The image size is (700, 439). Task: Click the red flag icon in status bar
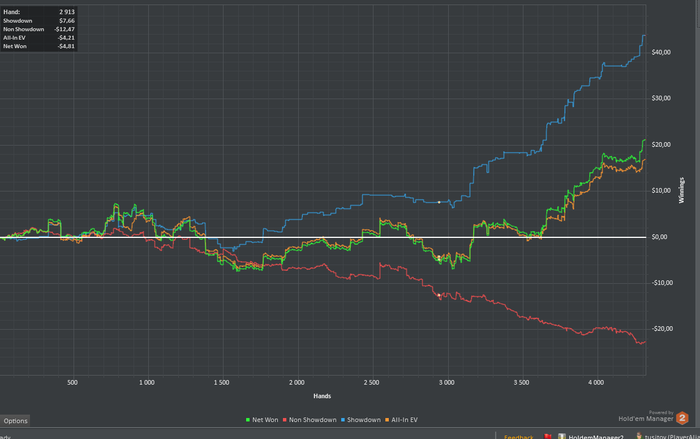(547, 436)
